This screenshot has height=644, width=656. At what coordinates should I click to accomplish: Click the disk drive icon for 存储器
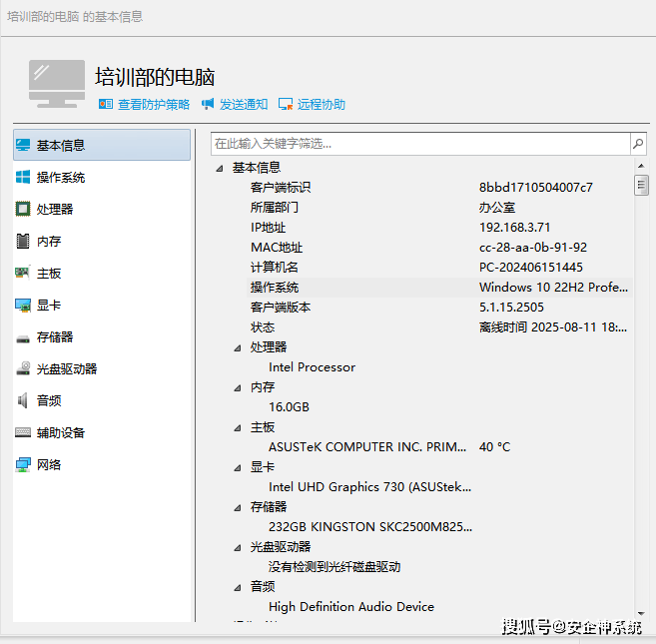click(23, 338)
